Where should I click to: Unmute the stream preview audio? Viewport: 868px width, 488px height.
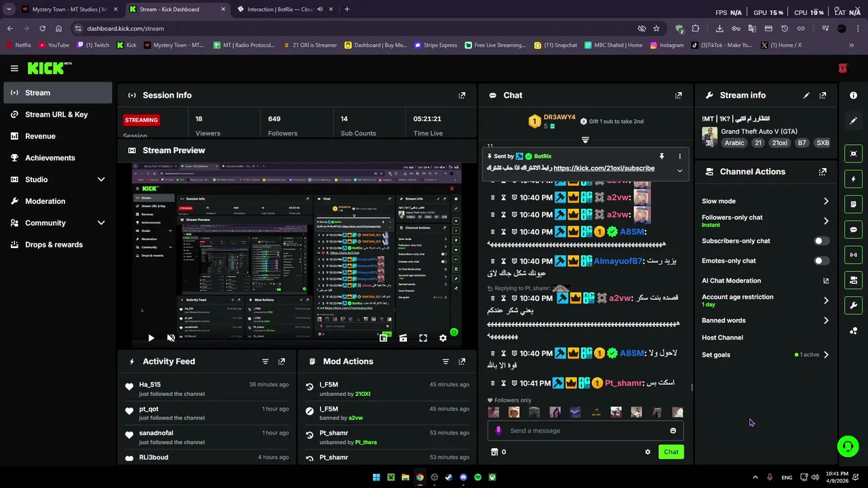pos(171,338)
